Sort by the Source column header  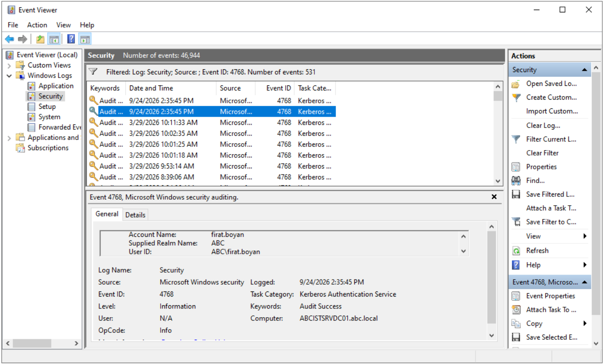coord(236,88)
